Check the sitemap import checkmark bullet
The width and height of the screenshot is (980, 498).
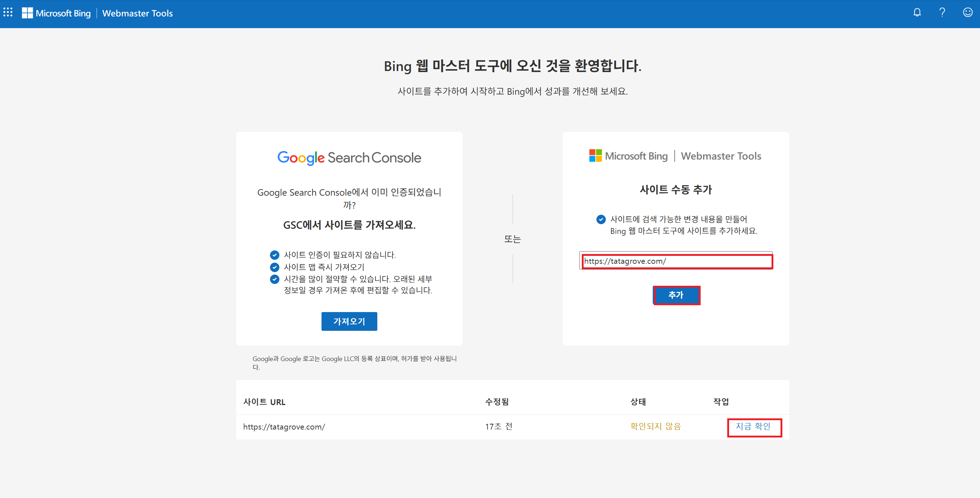[275, 267]
